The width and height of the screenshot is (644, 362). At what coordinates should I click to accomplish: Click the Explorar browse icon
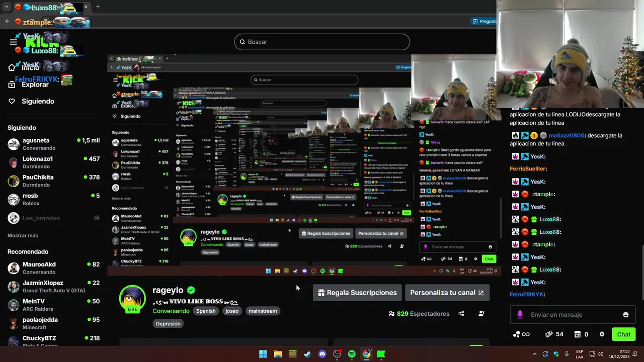pos(12,84)
